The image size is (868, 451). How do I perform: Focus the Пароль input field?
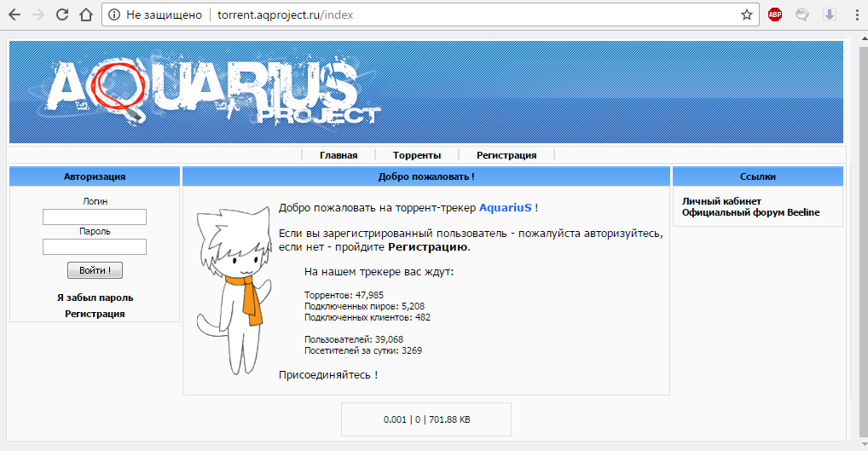point(95,246)
